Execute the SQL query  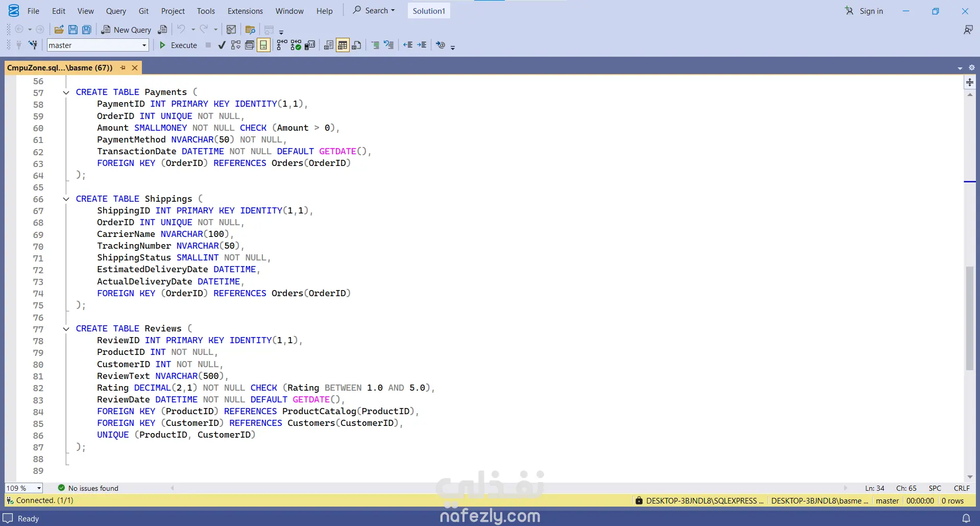[x=178, y=45]
